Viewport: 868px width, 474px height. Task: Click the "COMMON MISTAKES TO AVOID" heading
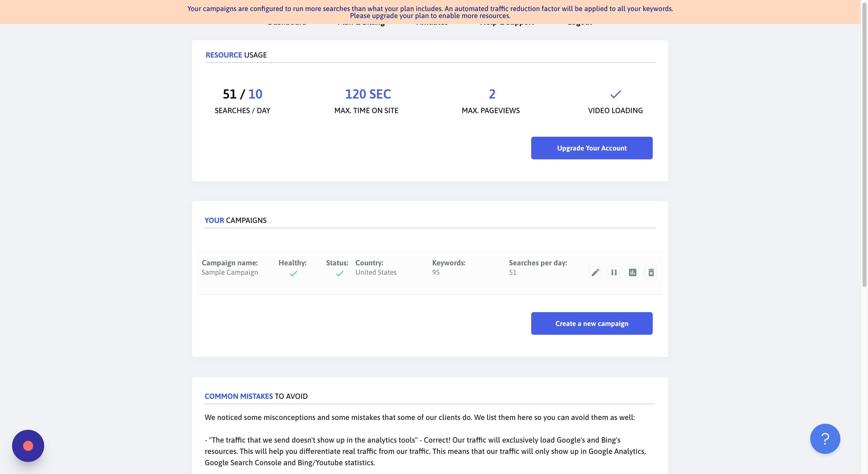coord(256,396)
